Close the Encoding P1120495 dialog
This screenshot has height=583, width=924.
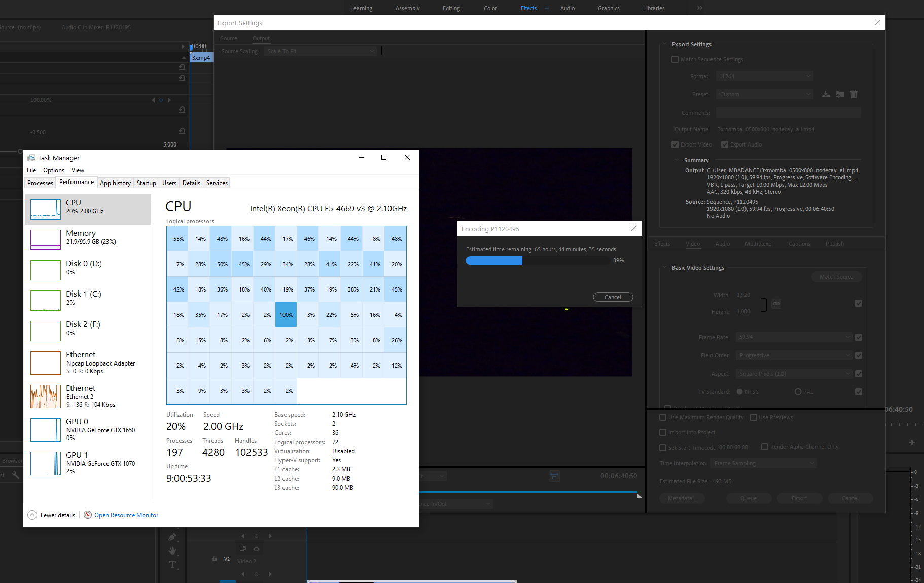coord(634,228)
